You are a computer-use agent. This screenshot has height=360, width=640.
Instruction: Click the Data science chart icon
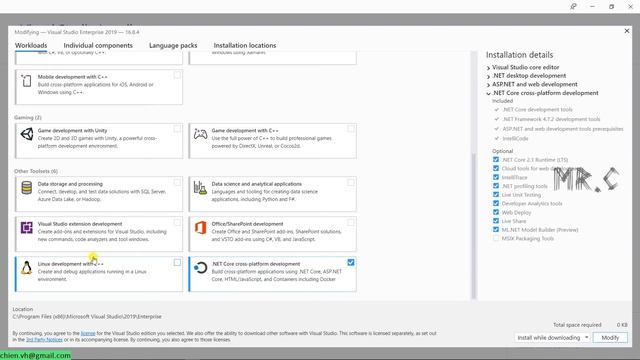tap(200, 188)
